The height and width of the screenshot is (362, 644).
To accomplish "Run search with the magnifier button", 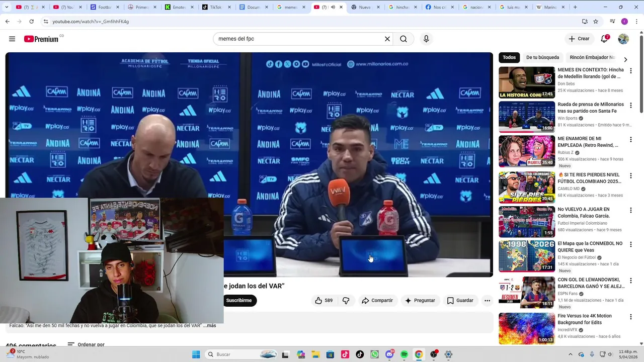I will (x=404, y=39).
